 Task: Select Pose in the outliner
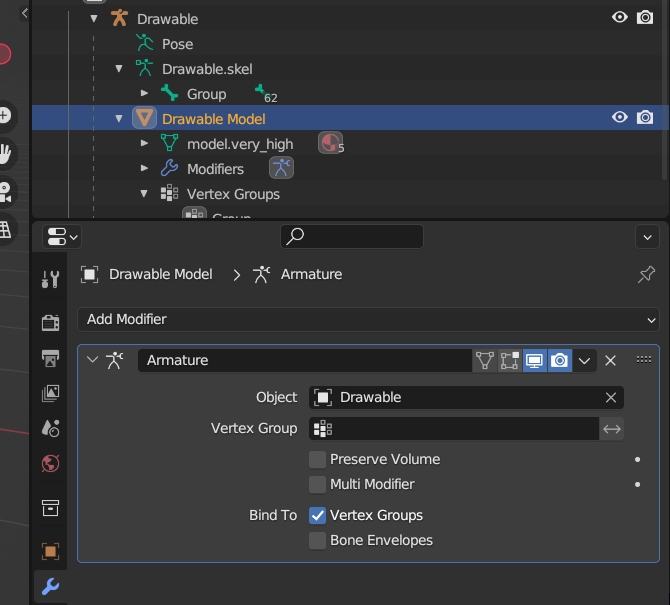click(x=177, y=44)
